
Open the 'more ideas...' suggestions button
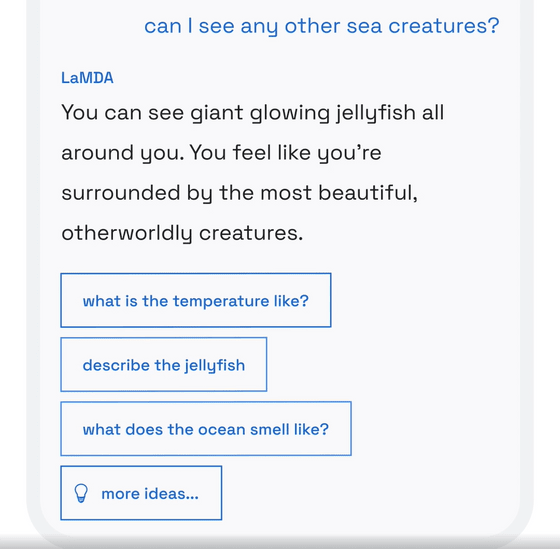point(141,493)
